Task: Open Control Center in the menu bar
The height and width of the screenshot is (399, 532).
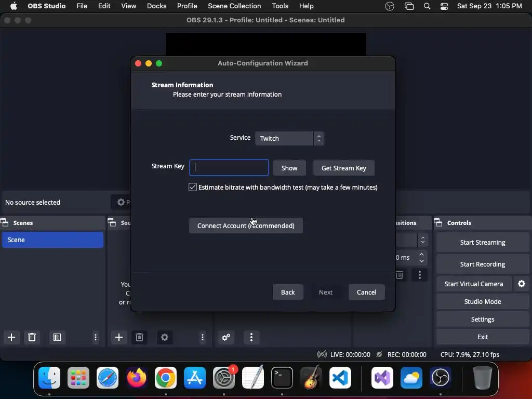Action: pyautogui.click(x=444, y=6)
